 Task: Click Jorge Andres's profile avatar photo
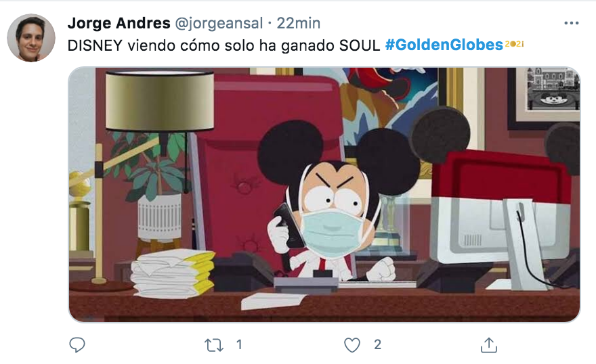pos(31,38)
